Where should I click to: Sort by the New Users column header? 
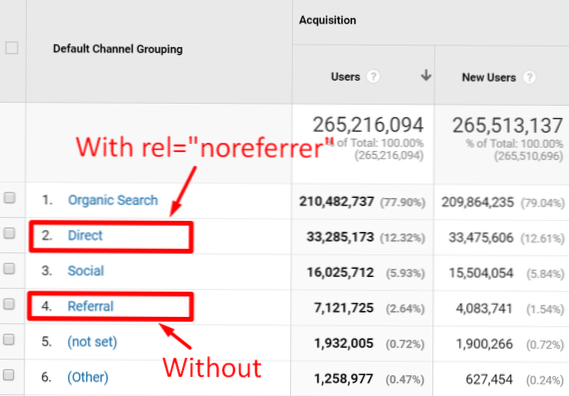[x=489, y=77]
